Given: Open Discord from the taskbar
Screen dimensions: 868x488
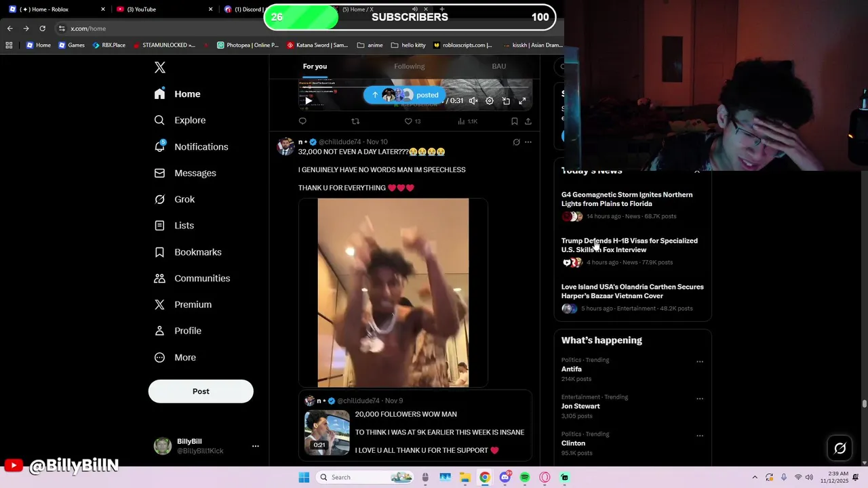Looking at the screenshot, I should [505, 477].
